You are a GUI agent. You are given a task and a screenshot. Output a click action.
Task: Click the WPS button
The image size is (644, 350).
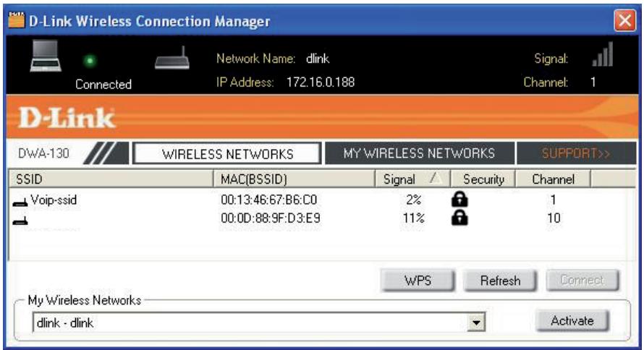pyautogui.click(x=418, y=281)
